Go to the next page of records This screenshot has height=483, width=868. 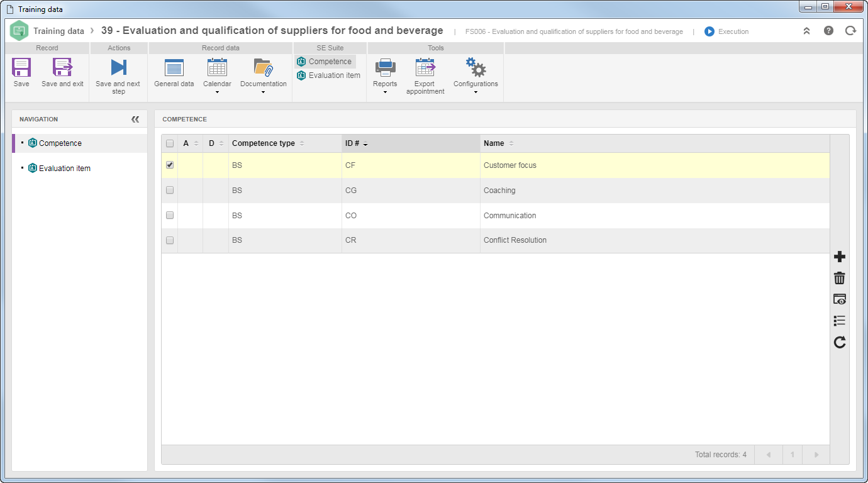816,455
